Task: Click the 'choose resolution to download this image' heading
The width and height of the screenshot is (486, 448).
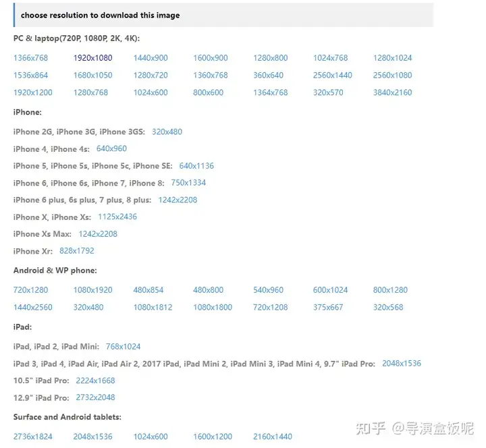Action: click(x=100, y=16)
